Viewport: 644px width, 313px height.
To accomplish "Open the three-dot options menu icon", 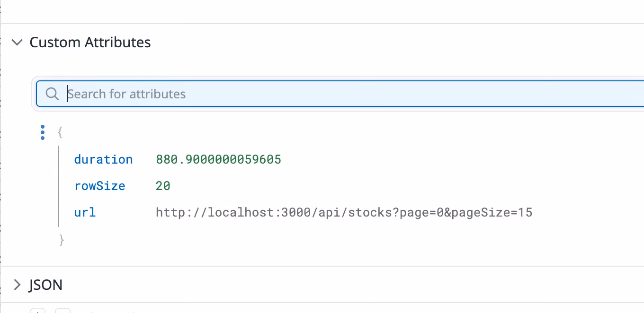I will (43, 132).
